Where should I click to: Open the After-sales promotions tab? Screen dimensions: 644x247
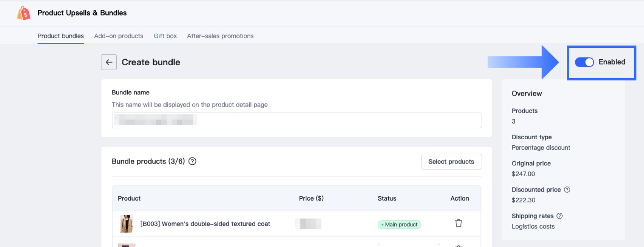point(220,36)
